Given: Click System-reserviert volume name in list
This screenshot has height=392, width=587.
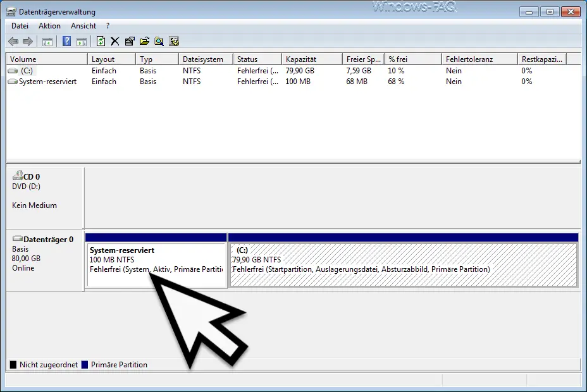Looking at the screenshot, I should point(47,82).
